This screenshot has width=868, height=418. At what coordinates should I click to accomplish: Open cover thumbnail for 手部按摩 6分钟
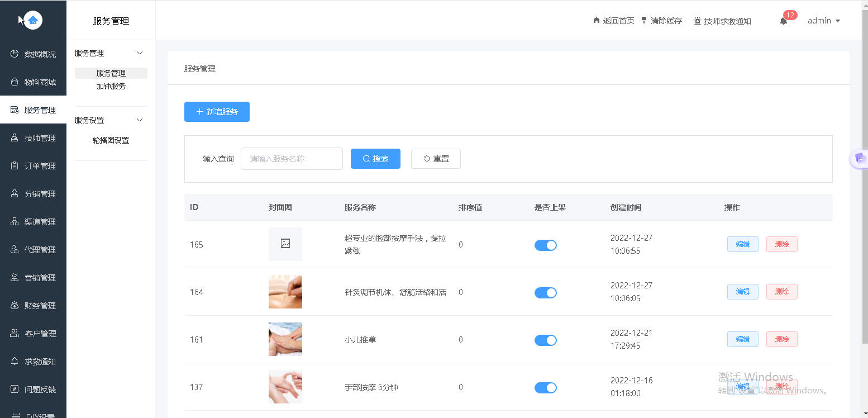(285, 387)
